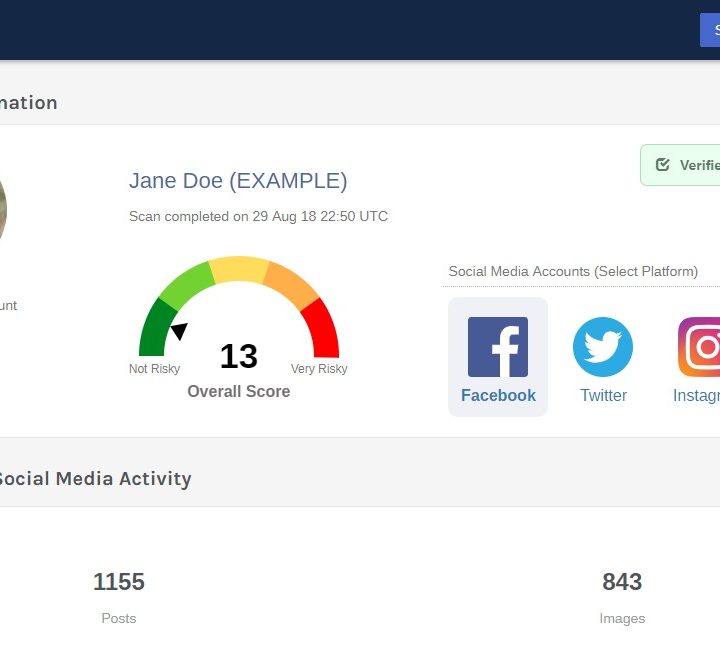Click the Not Risky gauge label
The width and height of the screenshot is (720, 657).
(x=154, y=369)
